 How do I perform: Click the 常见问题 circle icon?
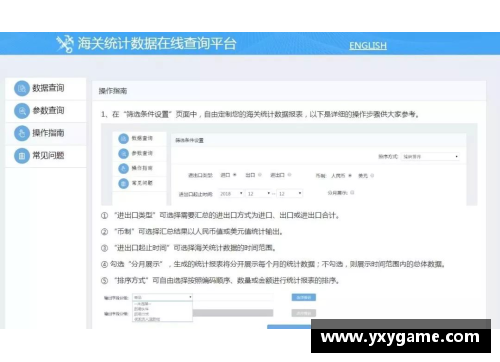[22, 156]
